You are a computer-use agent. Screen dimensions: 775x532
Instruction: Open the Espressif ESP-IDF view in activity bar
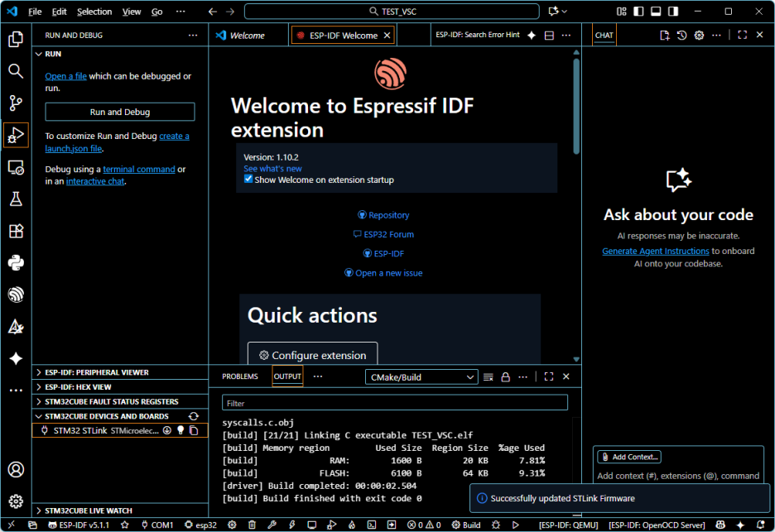[x=16, y=295]
